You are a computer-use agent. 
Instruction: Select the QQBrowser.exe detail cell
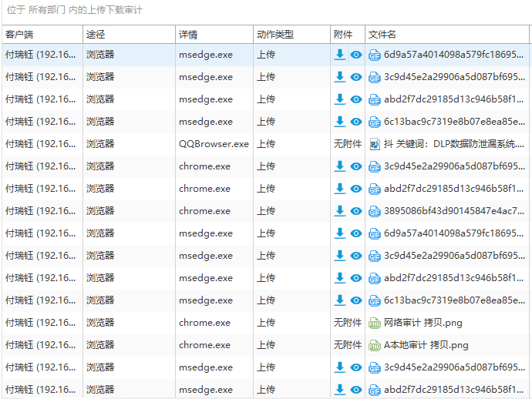(214, 144)
